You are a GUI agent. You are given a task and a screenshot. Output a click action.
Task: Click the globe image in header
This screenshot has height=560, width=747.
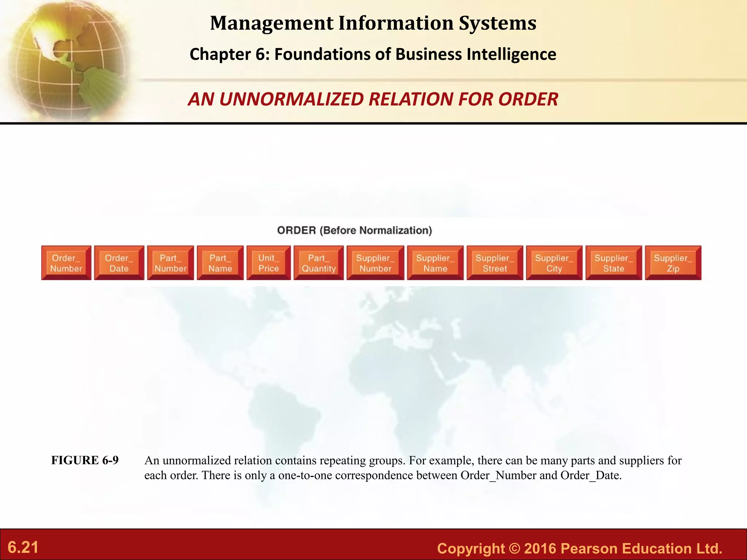67,60
